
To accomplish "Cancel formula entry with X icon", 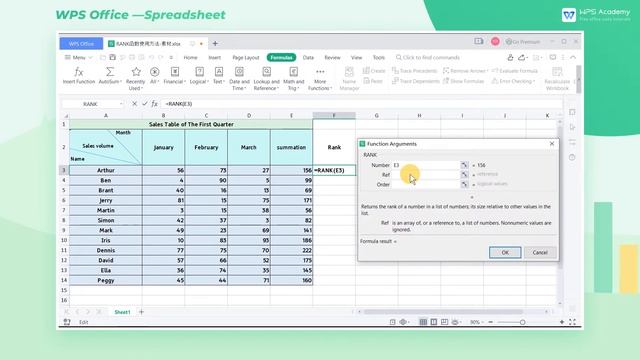I will [x=134, y=104].
